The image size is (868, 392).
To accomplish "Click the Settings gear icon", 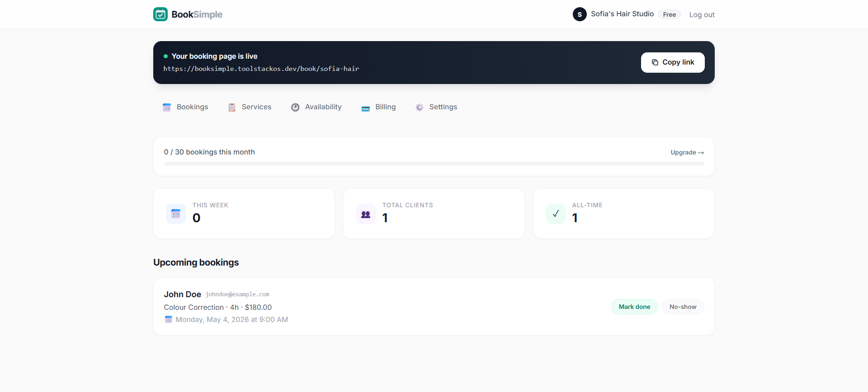I will coord(420,107).
